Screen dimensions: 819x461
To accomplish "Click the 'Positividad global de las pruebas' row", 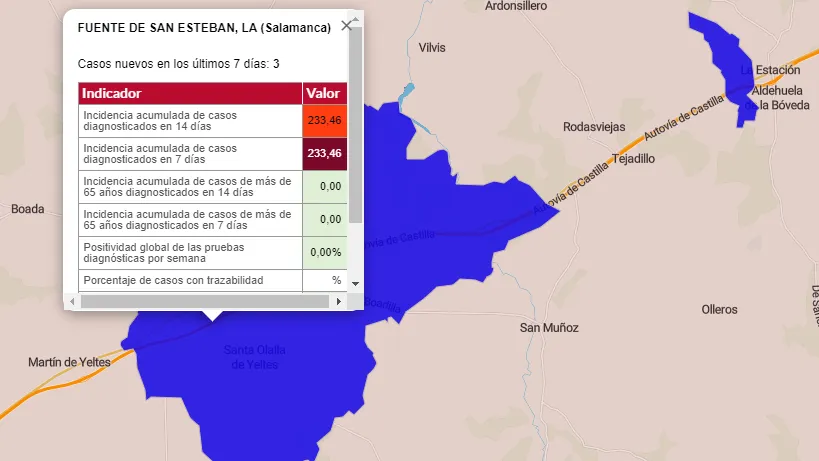I will tap(190, 252).
